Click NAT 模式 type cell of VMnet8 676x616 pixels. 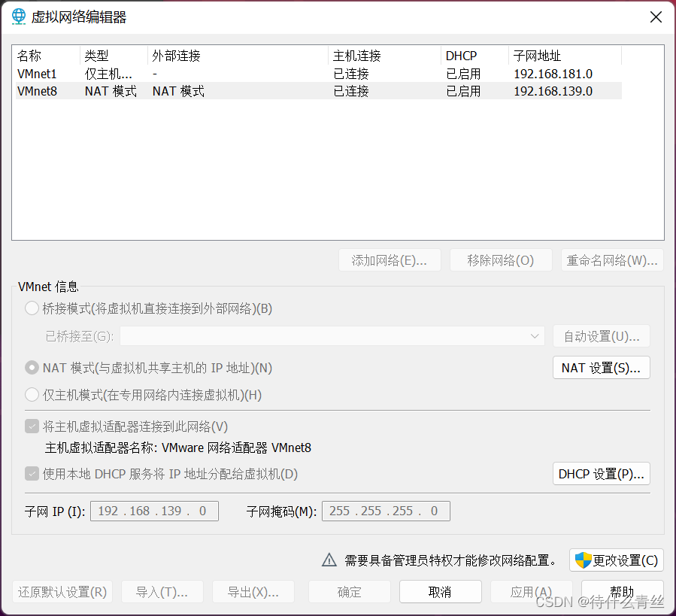[x=111, y=91]
